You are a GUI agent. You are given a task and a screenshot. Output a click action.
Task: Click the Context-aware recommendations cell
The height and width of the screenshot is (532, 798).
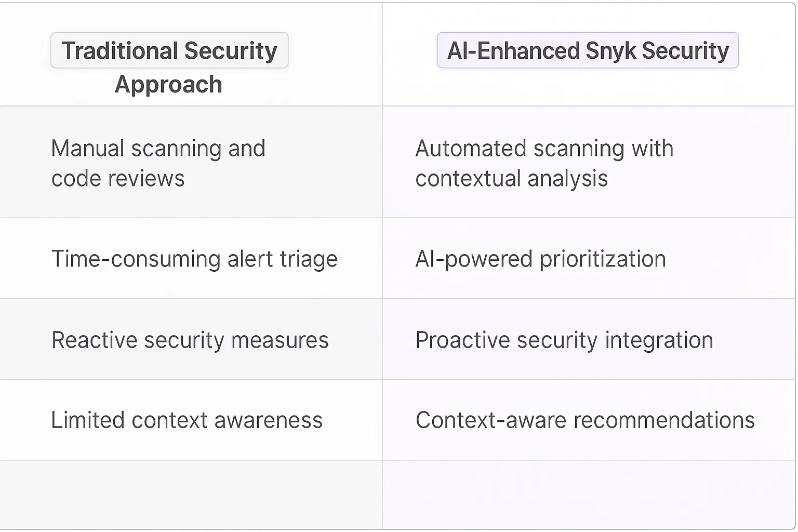pyautogui.click(x=585, y=420)
